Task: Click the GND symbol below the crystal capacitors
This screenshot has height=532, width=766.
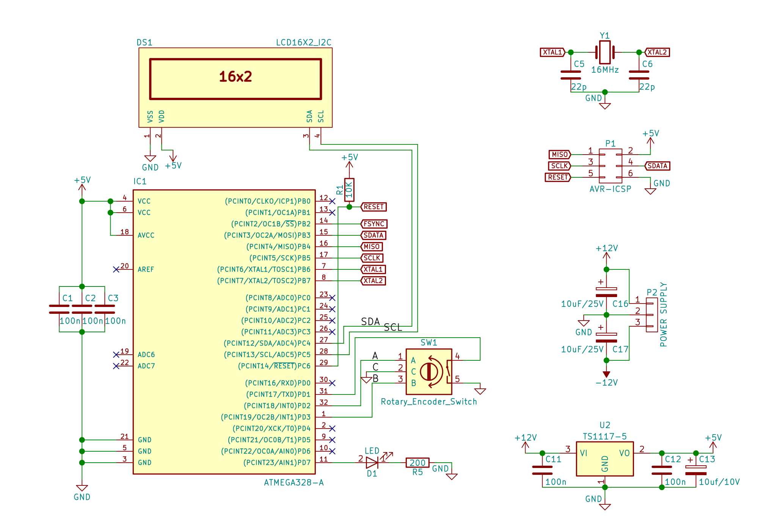Action: [x=605, y=106]
